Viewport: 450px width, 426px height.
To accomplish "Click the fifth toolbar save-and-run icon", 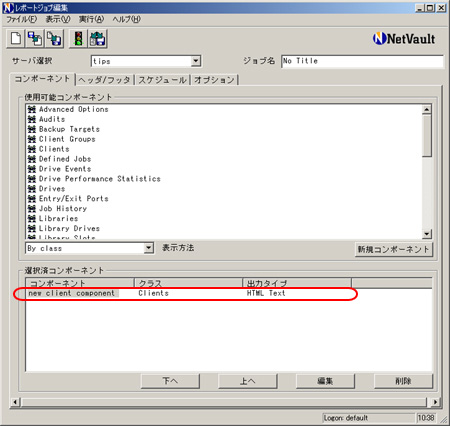I will pyautogui.click(x=98, y=39).
